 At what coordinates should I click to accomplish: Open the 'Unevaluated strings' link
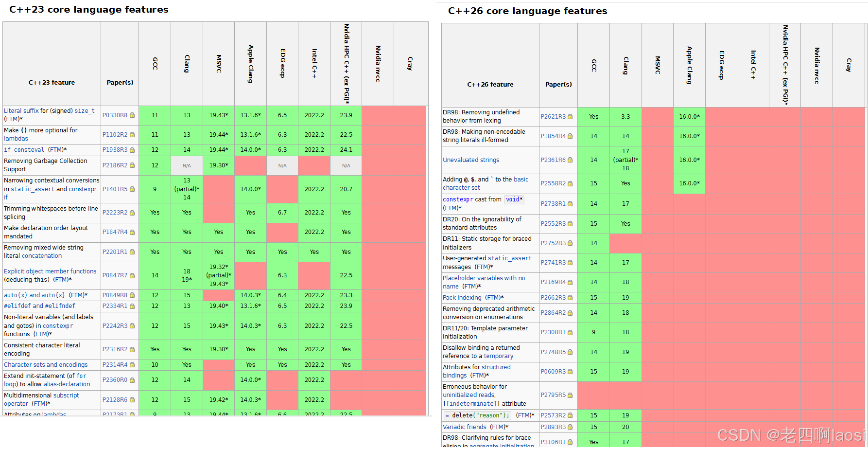pos(471,160)
